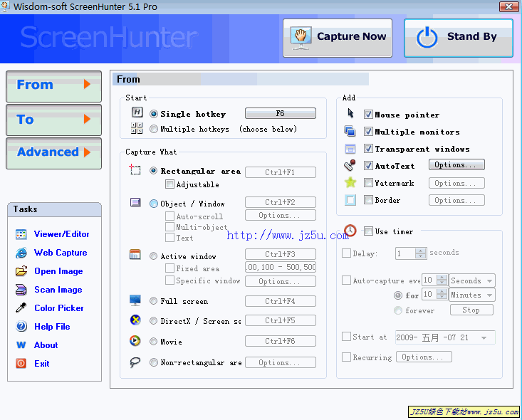Click the Ctrl+F1 hotkey button
Screen dimensions: 522x420
pyautogui.click(x=281, y=172)
